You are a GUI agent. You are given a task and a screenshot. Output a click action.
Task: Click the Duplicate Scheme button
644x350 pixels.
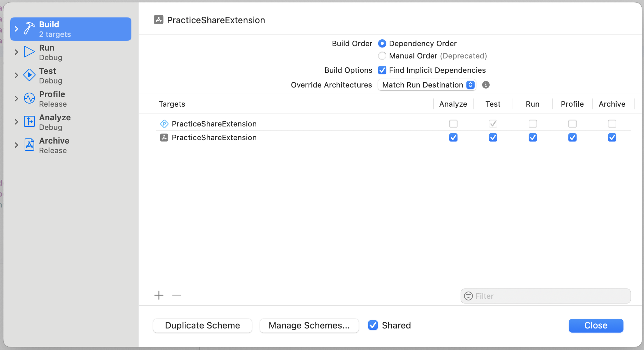pyautogui.click(x=203, y=325)
